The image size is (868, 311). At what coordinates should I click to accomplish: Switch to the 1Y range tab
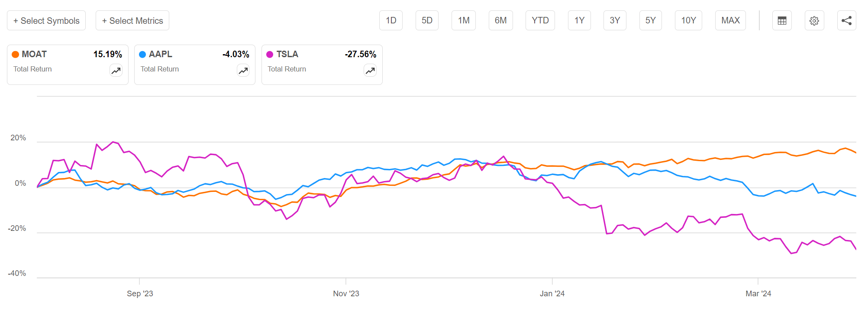click(x=579, y=20)
